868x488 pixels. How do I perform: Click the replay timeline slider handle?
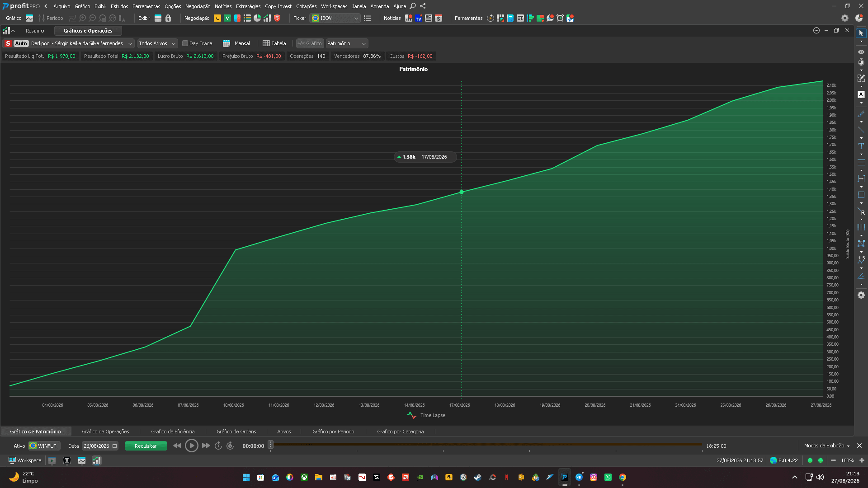270,445
